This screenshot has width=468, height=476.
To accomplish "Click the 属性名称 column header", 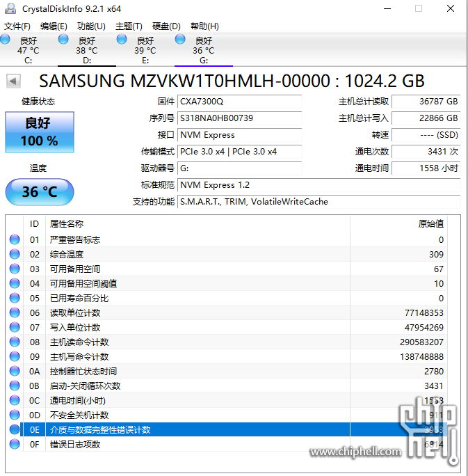I will point(197,224).
